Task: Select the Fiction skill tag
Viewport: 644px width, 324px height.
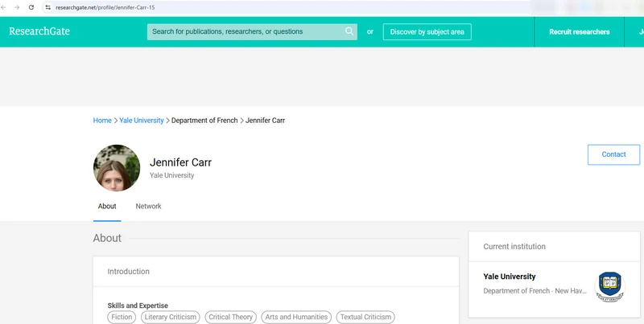Action: 122,317
